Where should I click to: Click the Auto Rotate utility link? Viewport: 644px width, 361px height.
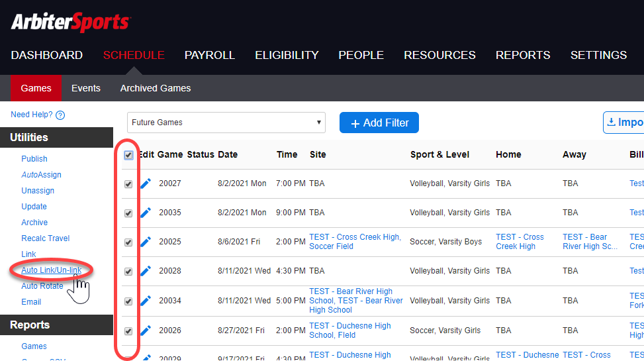tap(42, 286)
